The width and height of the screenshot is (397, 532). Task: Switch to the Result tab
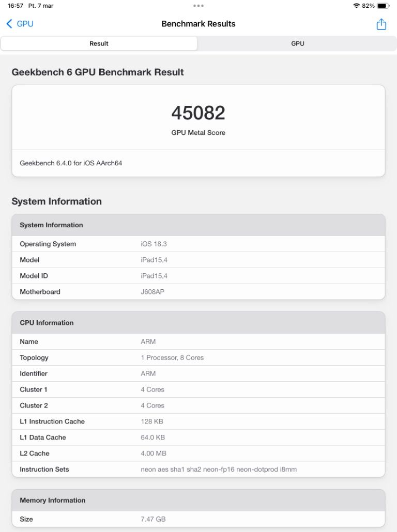(x=99, y=43)
